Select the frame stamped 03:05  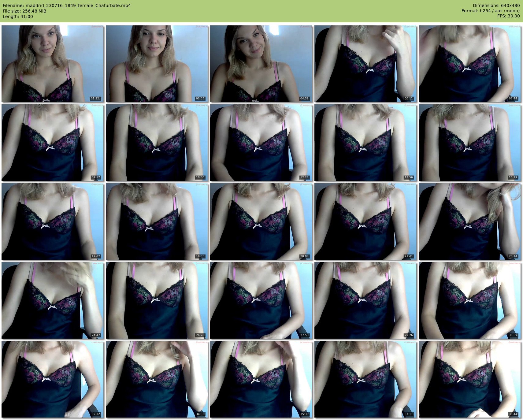pos(157,64)
